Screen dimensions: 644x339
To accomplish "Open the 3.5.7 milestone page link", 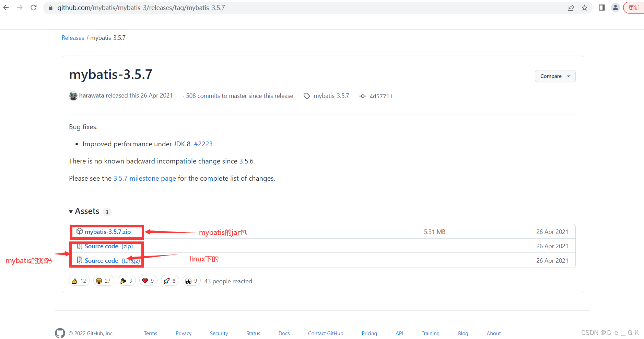I will pos(145,178).
